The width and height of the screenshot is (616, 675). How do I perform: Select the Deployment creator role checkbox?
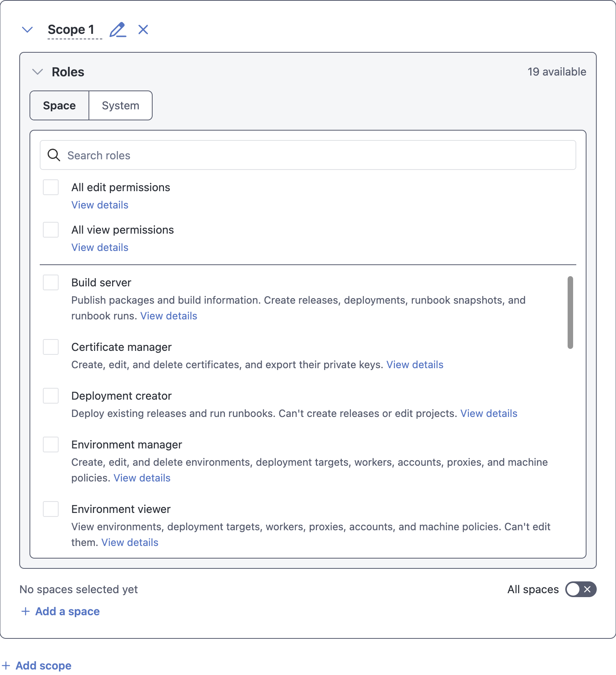[51, 396]
